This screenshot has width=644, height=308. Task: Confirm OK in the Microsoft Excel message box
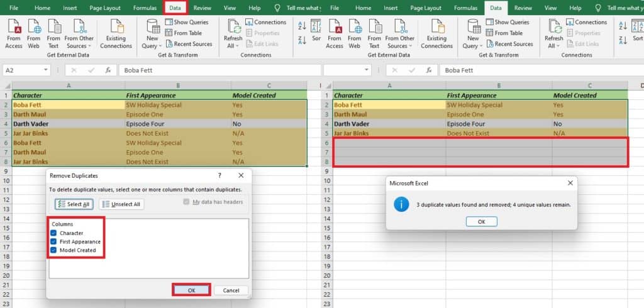481,221
